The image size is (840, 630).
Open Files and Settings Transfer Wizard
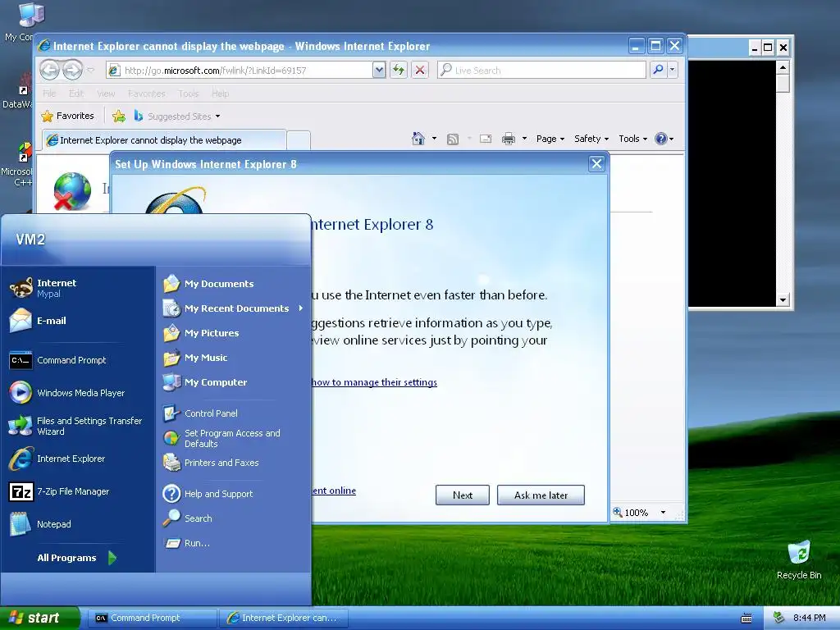pyautogui.click(x=78, y=426)
